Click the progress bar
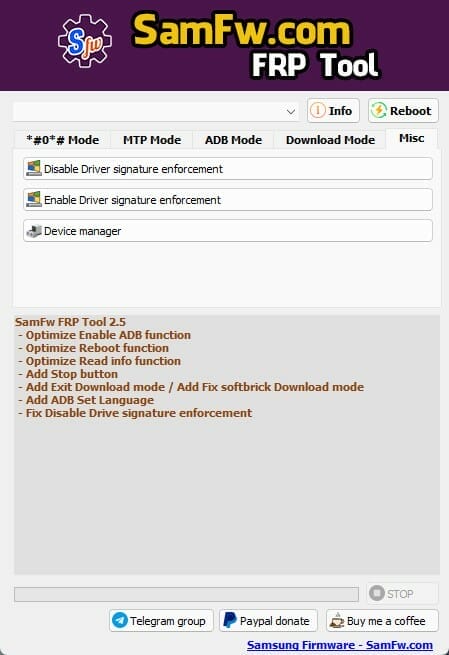 coord(186,594)
